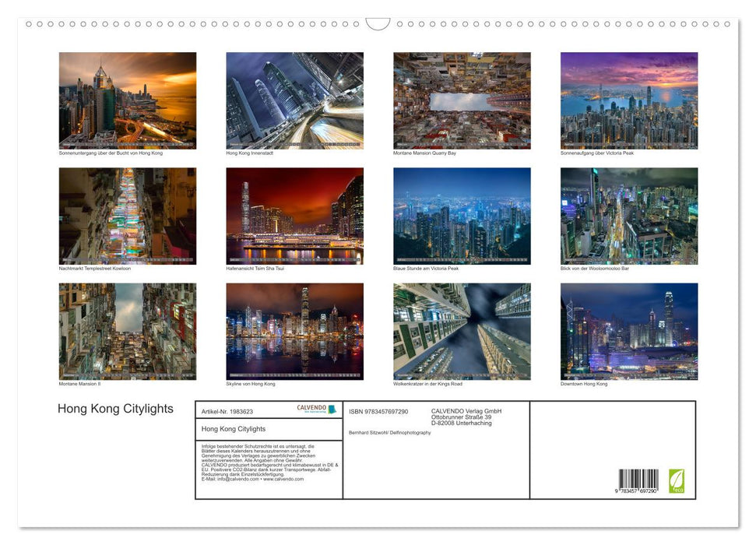
Task: Select the 'Blaue Stunde am Victoria Peak' image
Action: pos(461,216)
